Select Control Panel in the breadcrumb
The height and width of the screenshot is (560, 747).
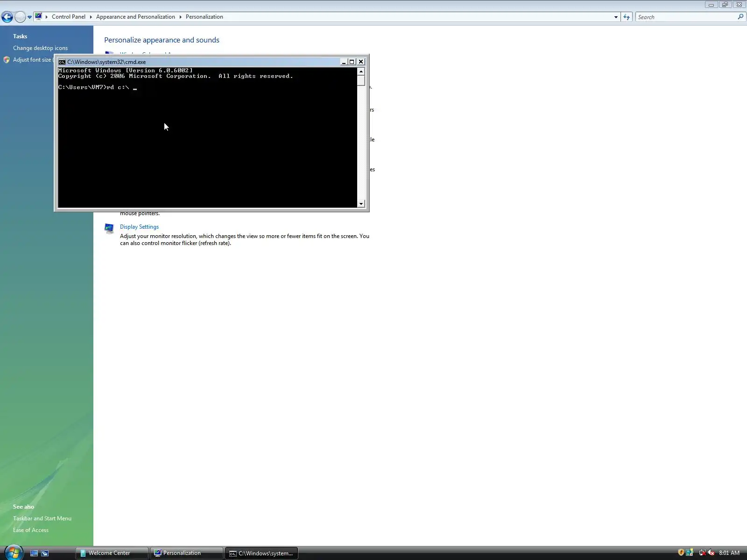pos(69,17)
